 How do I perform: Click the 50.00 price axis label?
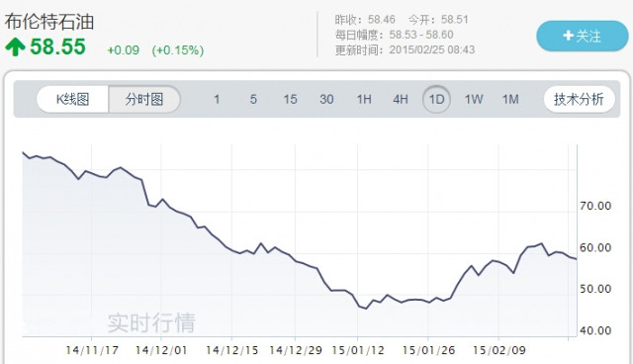595,289
